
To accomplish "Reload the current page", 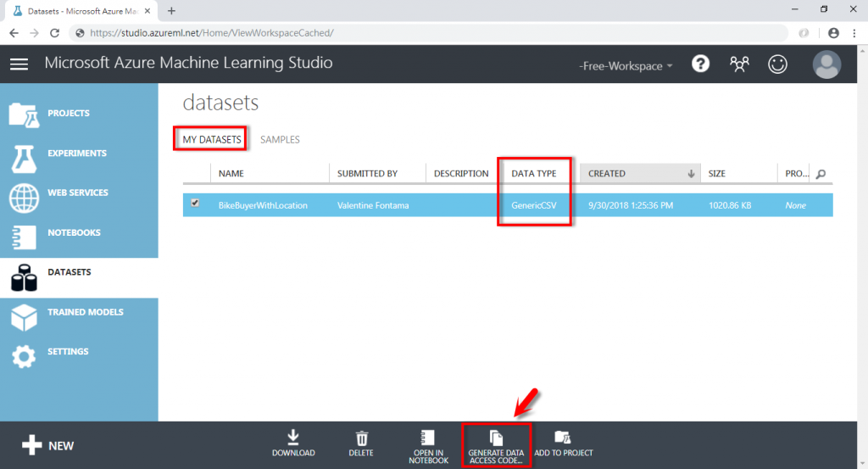I will click(54, 33).
